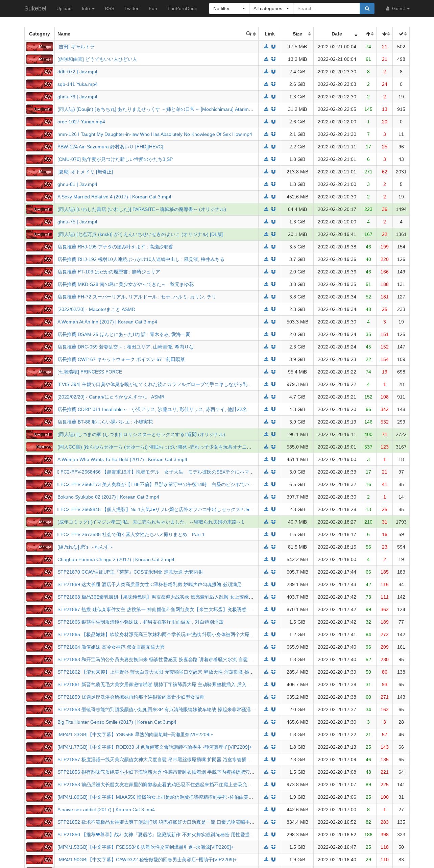Download torrent for ghnu-79 row
Viewport: 434px width, 868px height.
coord(266,97)
